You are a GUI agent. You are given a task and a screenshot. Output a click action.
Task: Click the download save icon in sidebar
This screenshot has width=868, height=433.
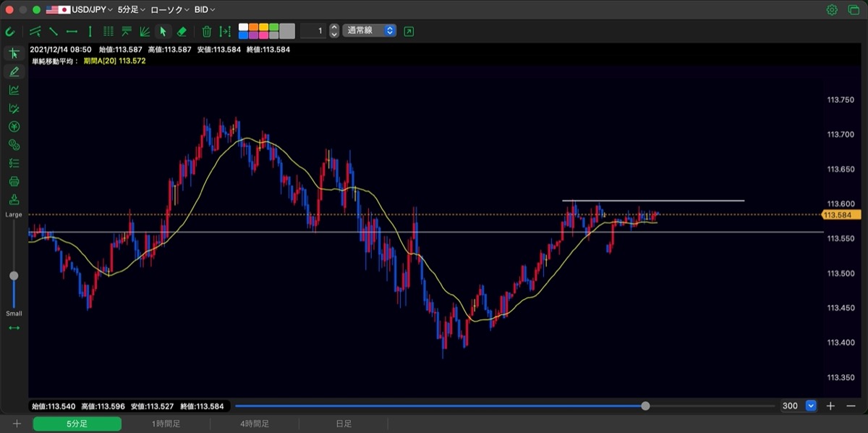[14, 199]
